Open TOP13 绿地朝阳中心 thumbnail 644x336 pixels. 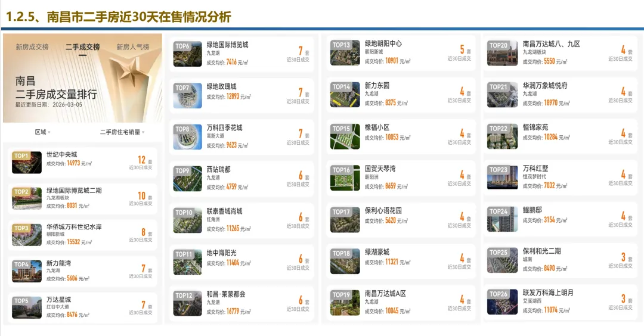[345, 53]
